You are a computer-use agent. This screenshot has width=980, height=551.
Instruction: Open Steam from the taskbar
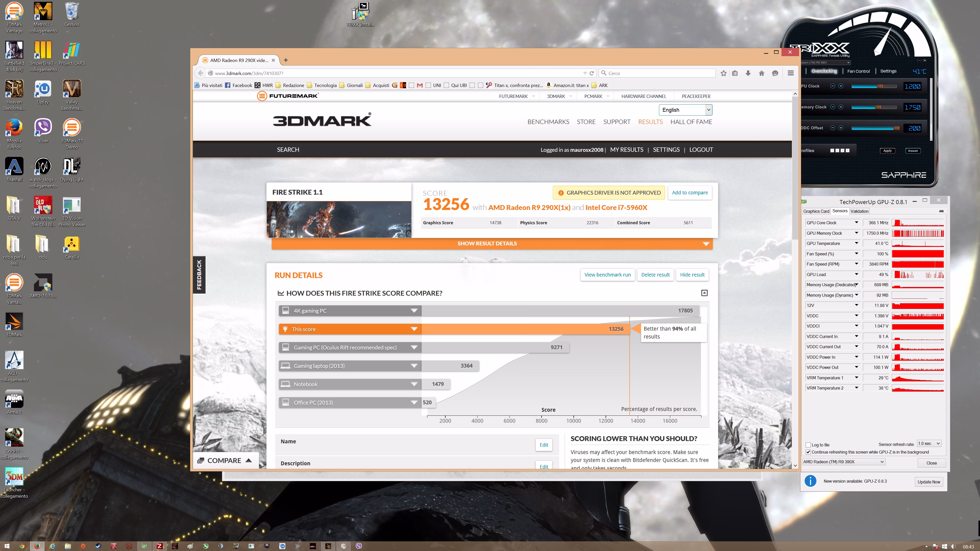pyautogui.click(x=98, y=546)
